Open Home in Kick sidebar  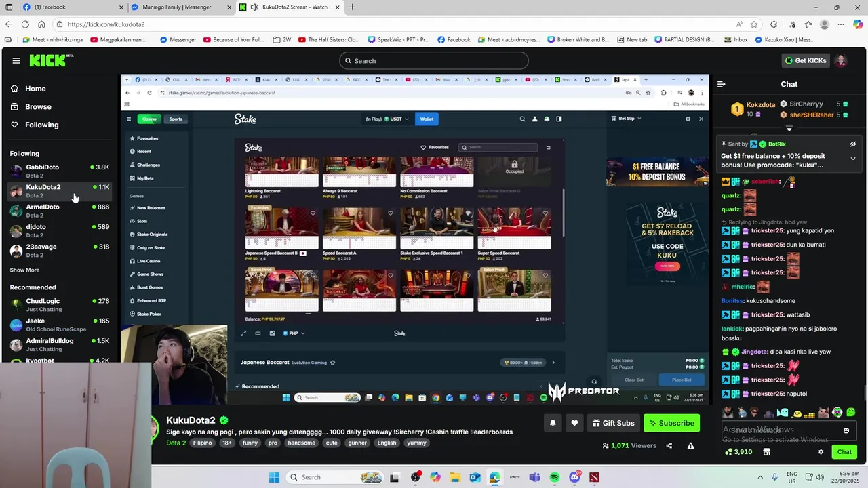(35, 89)
